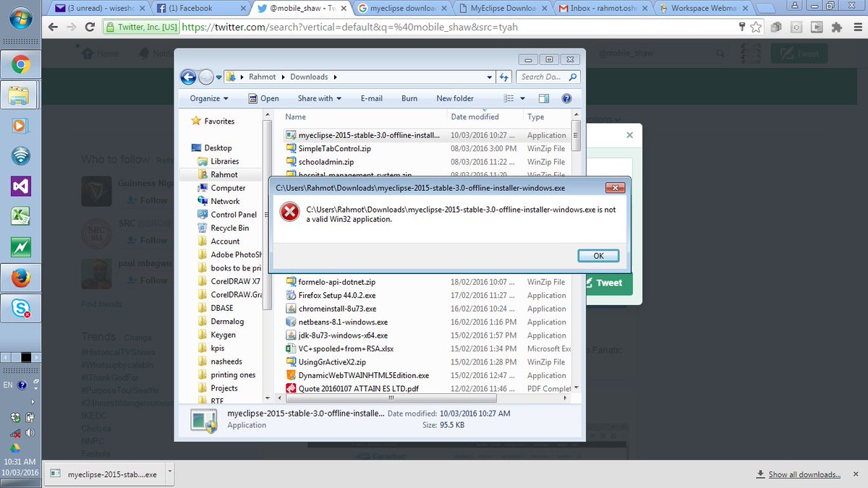Click the Windows Start button

point(20,17)
